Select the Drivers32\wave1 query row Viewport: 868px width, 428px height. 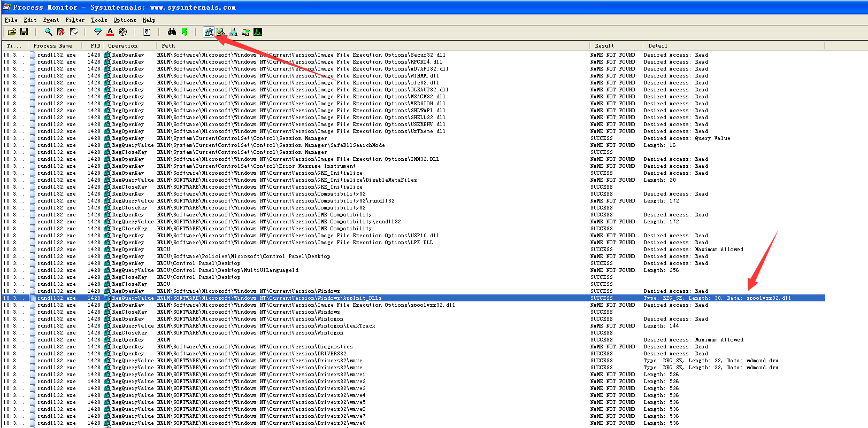pyautogui.click(x=413, y=375)
